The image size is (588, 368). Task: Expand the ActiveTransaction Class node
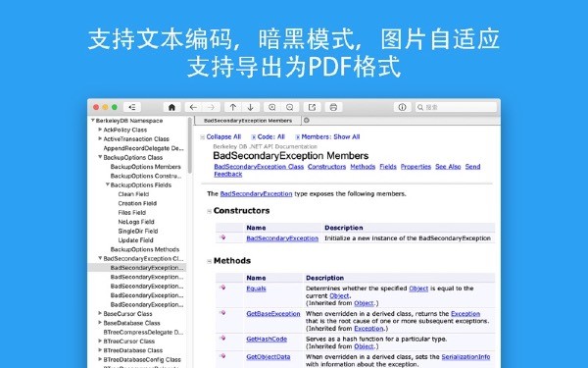coord(100,139)
